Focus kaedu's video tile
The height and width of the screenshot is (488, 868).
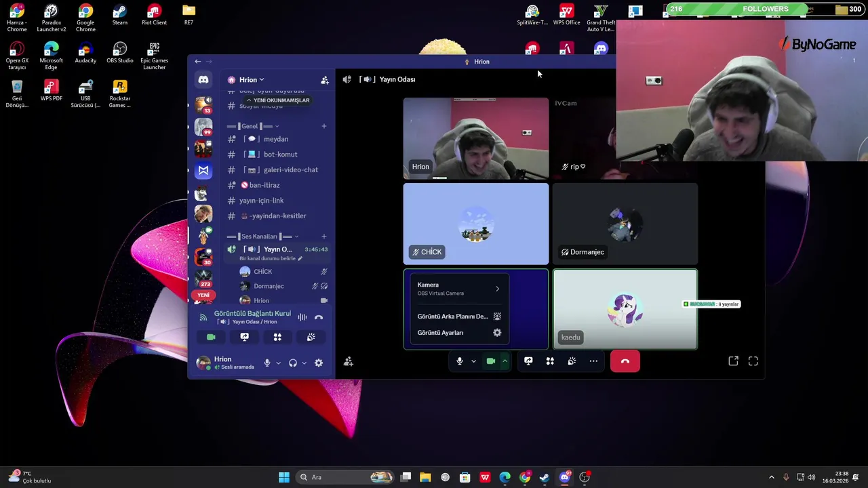(625, 309)
